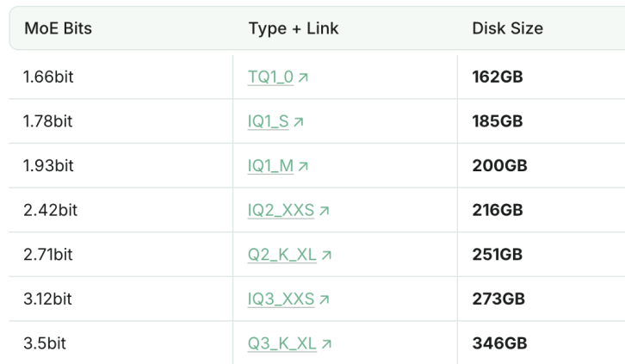Click the external arrow icon beside IQ3_XXS
Image resolution: width=625 pixels, height=364 pixels.
coord(325,299)
